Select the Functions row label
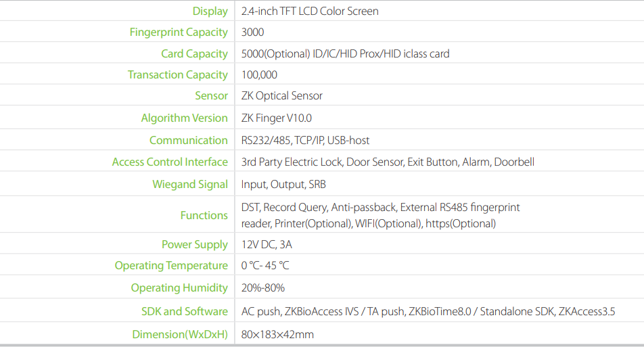This screenshot has width=644, height=347. [204, 215]
